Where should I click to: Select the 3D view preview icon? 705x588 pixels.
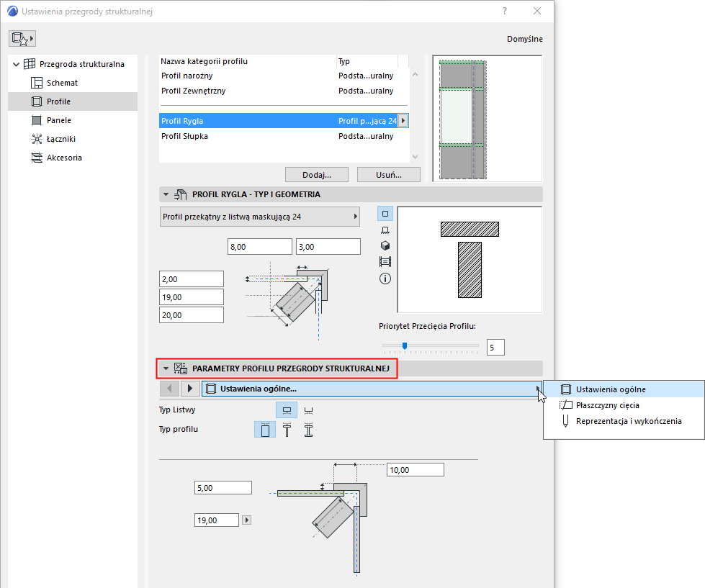[x=385, y=245]
